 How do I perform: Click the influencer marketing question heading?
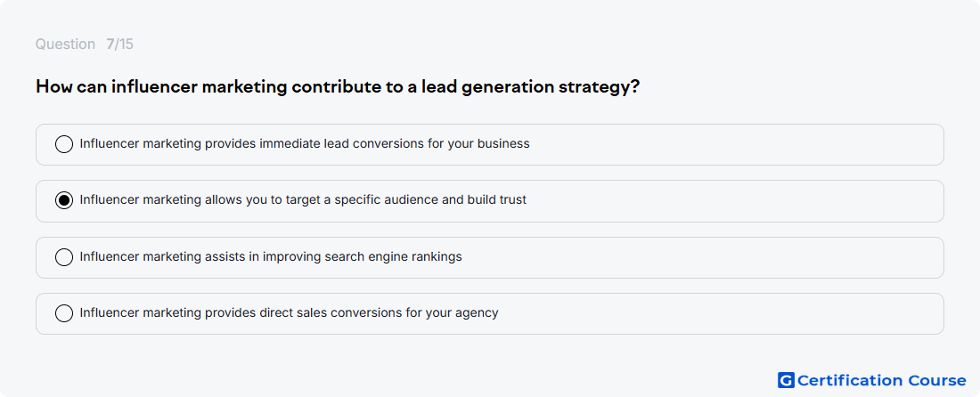[x=338, y=86]
